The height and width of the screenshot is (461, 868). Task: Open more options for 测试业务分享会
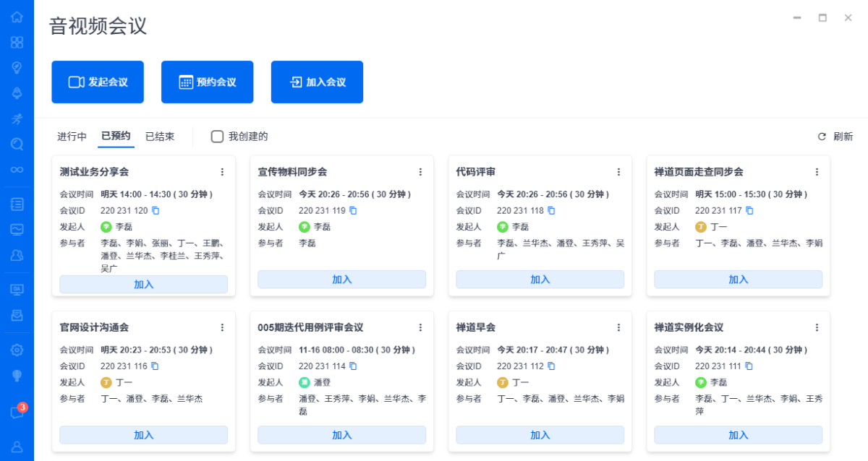click(222, 172)
